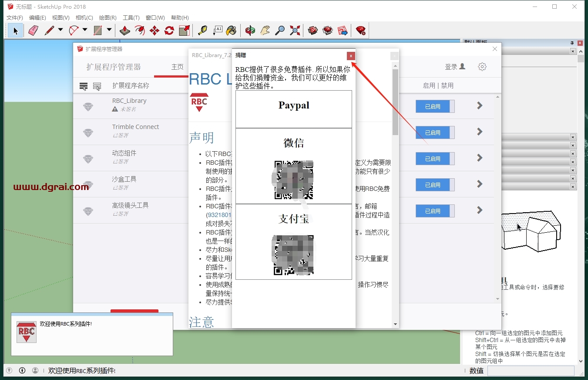
Task: Open the 编辑(E) menu
Action: [x=37, y=18]
